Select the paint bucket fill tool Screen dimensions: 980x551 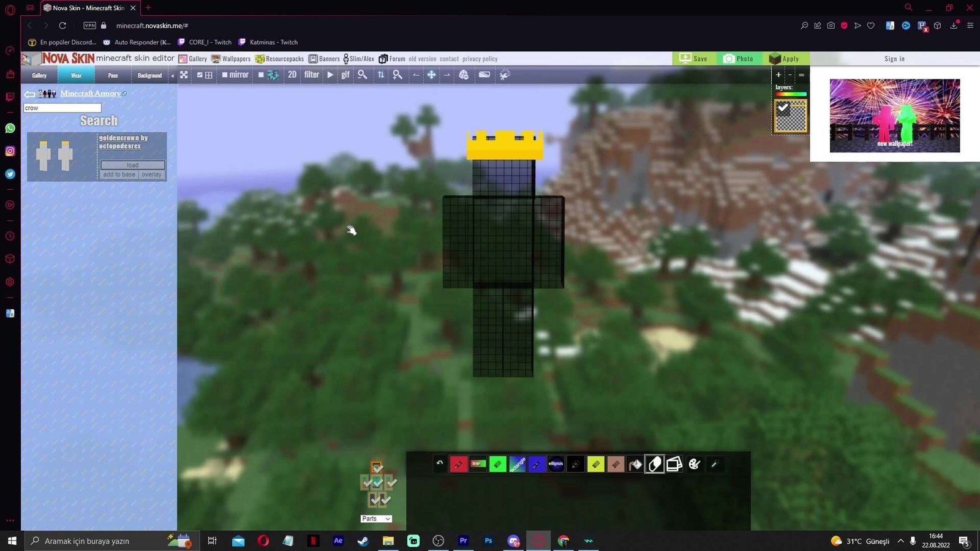click(x=635, y=465)
